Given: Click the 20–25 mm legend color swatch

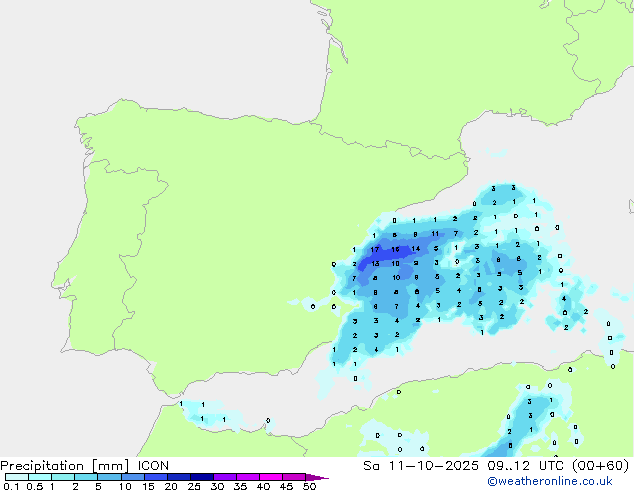Looking at the screenshot, I should coord(179,477).
